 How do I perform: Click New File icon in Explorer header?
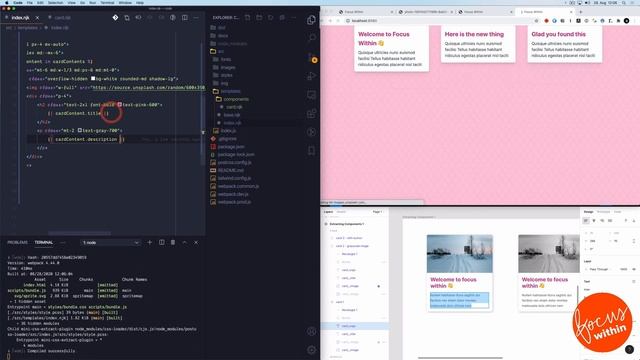248,18
